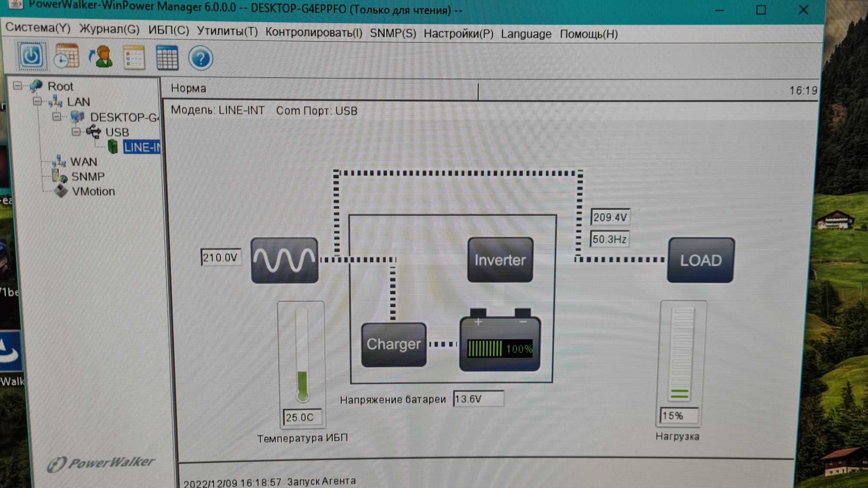Viewport: 868px width, 488px height.
Task: Click the temperature 25.0C field
Action: pyautogui.click(x=302, y=417)
